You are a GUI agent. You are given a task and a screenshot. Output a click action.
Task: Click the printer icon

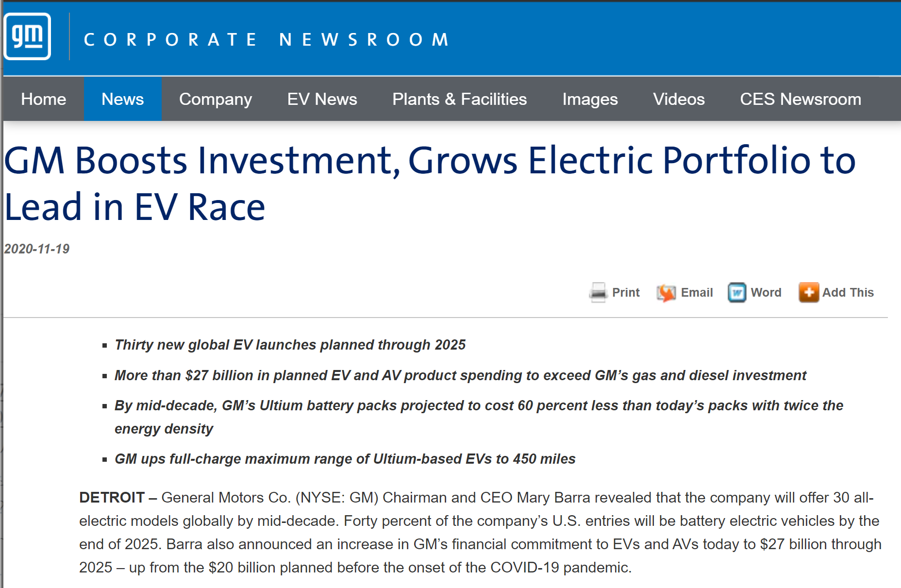pos(598,292)
